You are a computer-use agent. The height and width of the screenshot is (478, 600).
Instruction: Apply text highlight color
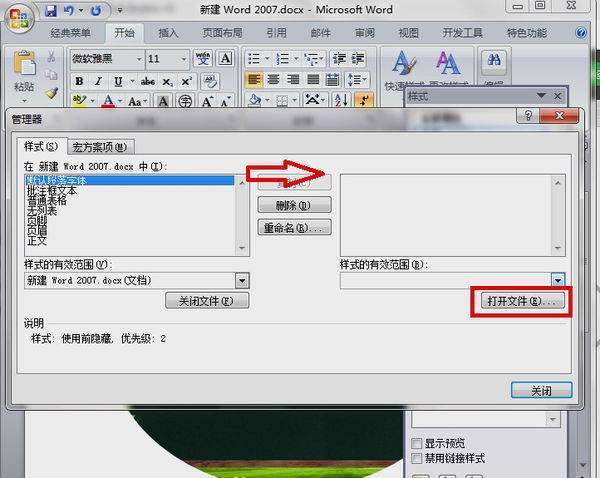click(x=79, y=101)
